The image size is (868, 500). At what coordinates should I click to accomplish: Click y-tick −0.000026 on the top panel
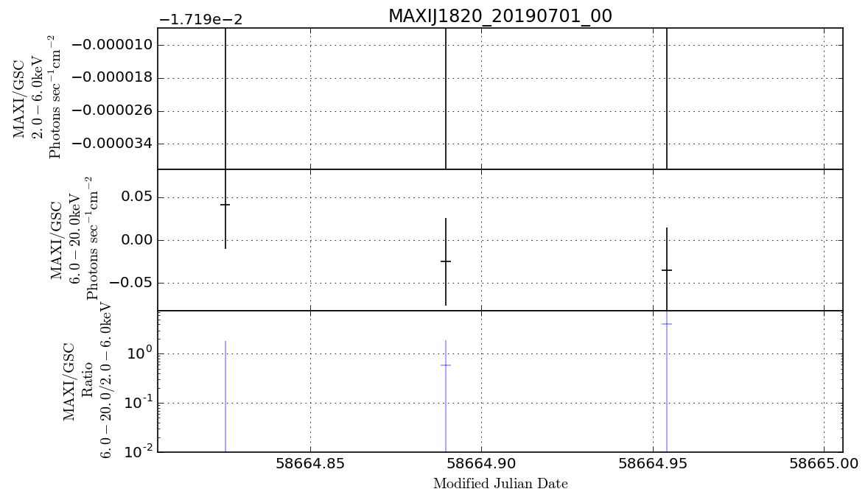pos(112,110)
